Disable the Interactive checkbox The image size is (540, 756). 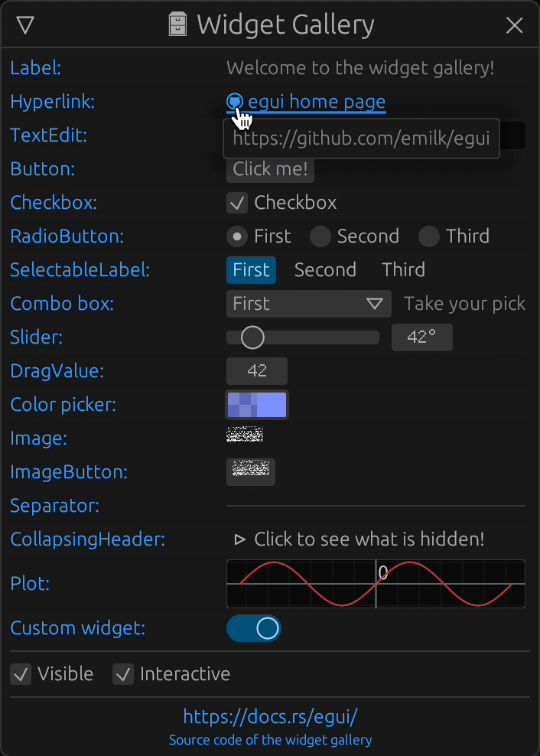point(124,674)
